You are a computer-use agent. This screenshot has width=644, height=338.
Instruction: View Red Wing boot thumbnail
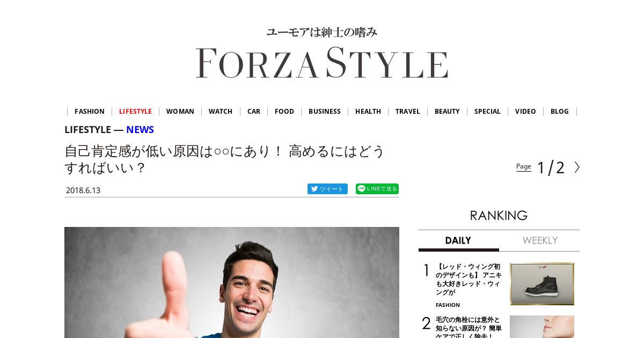click(542, 284)
